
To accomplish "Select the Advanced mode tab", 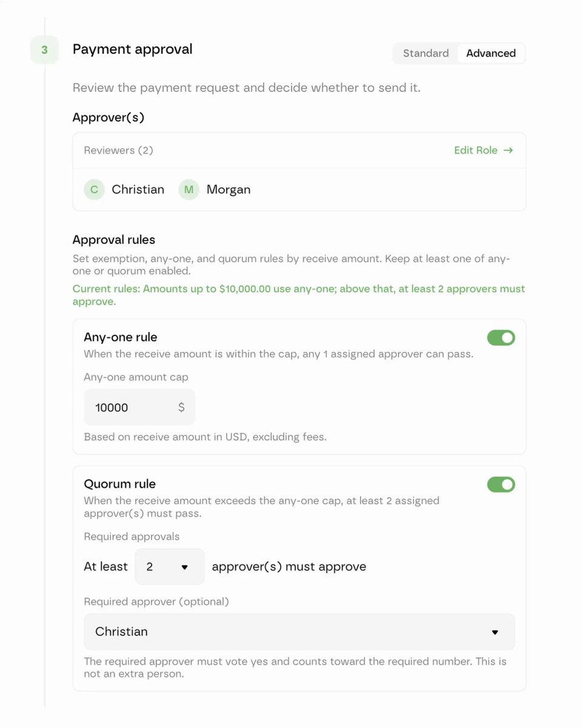I will click(x=490, y=53).
